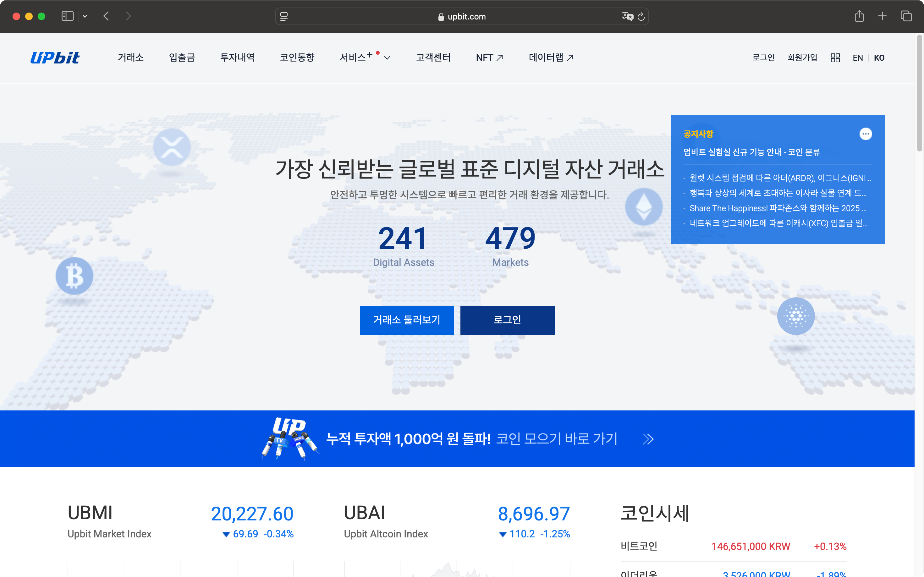
Task: Show tab overview icon
Action: pyautogui.click(x=906, y=16)
